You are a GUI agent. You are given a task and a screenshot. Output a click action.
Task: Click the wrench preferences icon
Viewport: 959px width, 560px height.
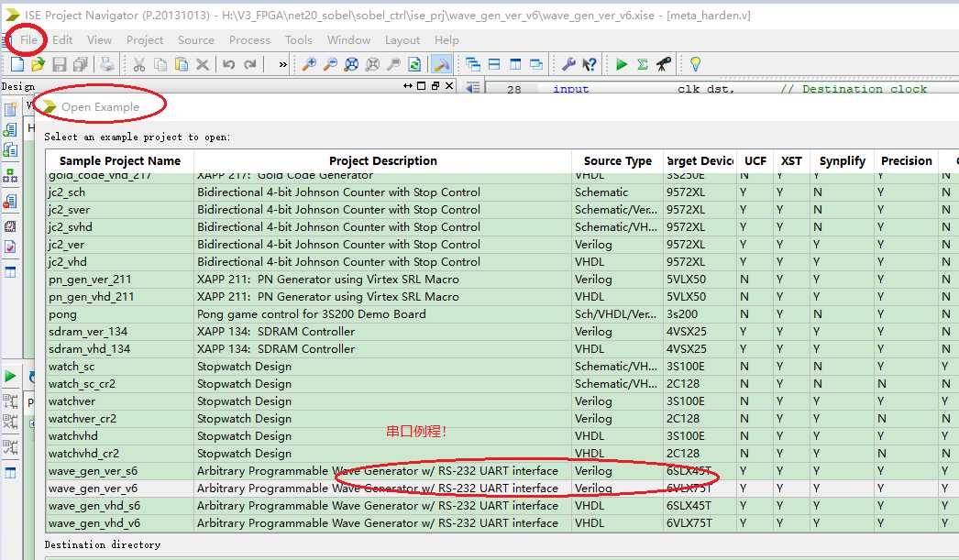(x=568, y=64)
